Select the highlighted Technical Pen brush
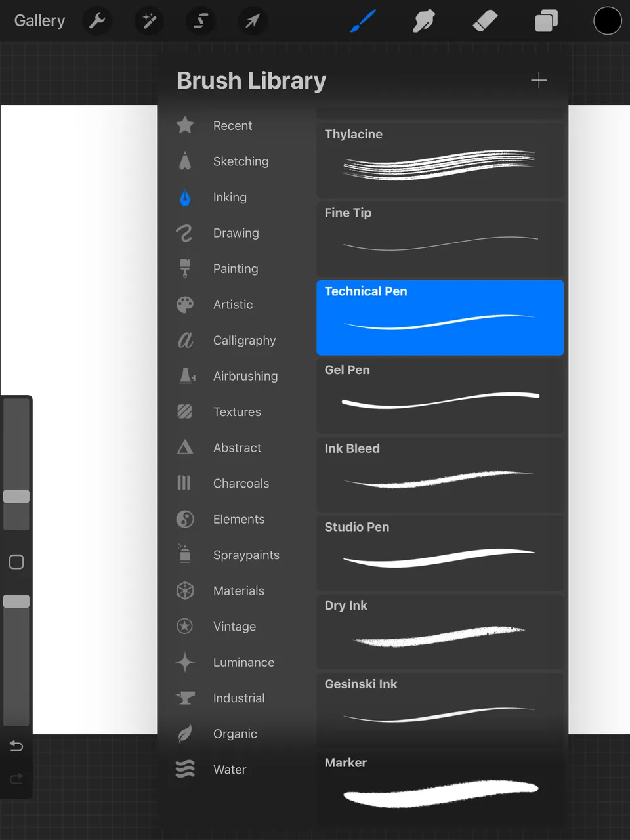This screenshot has width=630, height=840. [440, 318]
